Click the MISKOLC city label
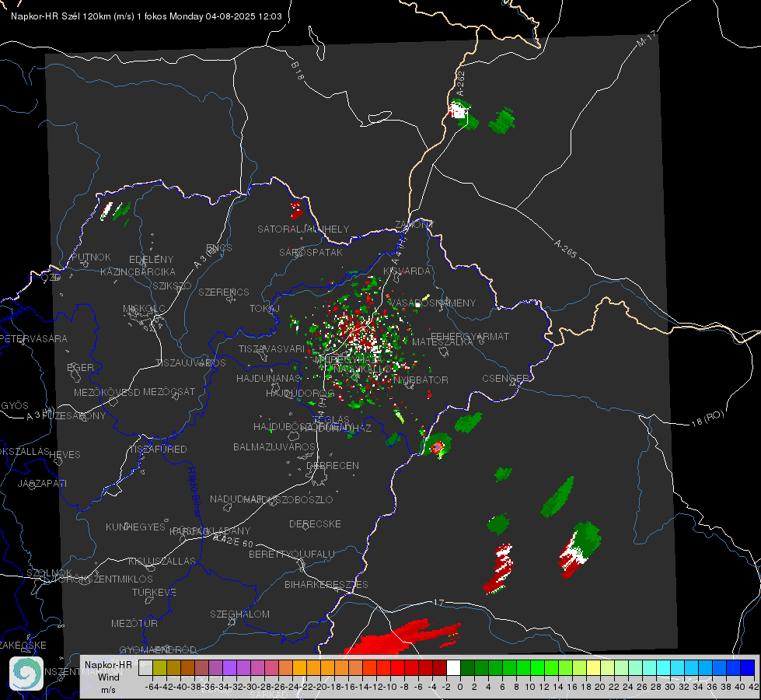Viewport: 761px width, 700px height. (144, 309)
